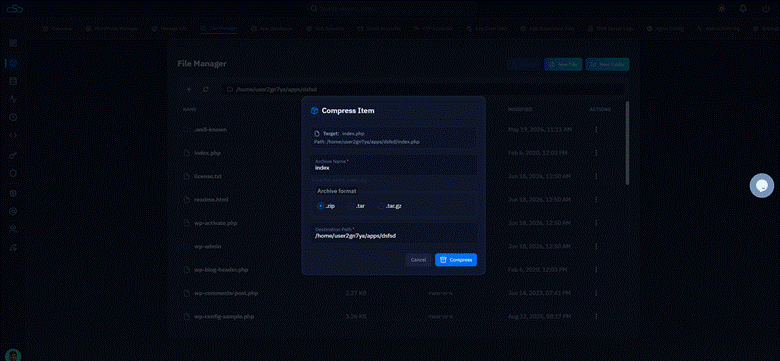Screen dimensions: 780x361
Task: Click the Compress button
Action: tap(456, 260)
